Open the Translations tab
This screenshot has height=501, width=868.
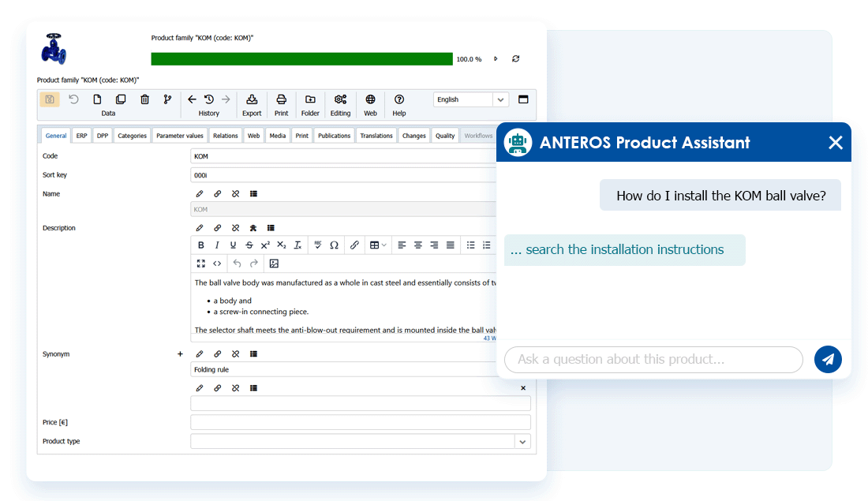376,136
